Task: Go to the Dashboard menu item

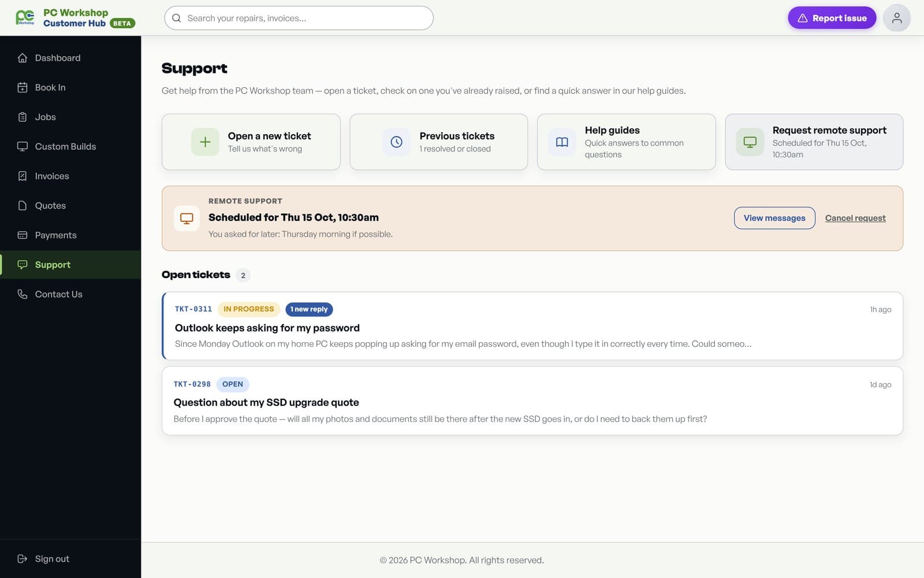Action: coord(70,58)
